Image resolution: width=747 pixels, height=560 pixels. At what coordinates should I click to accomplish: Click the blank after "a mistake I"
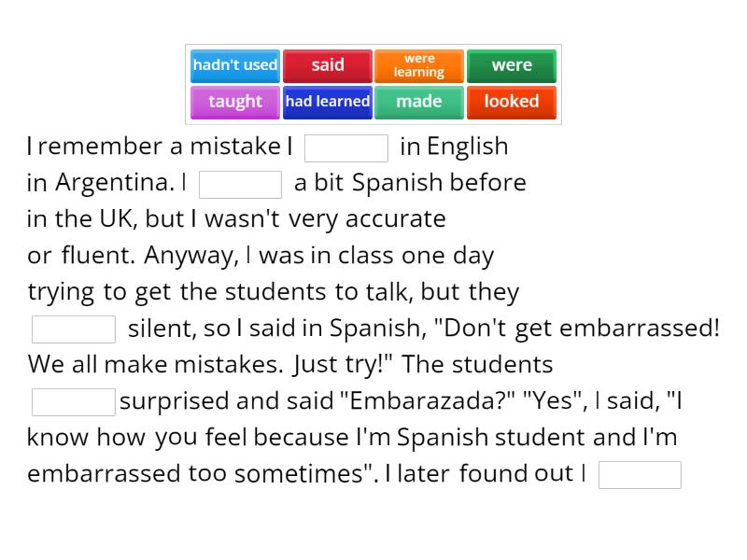346,148
